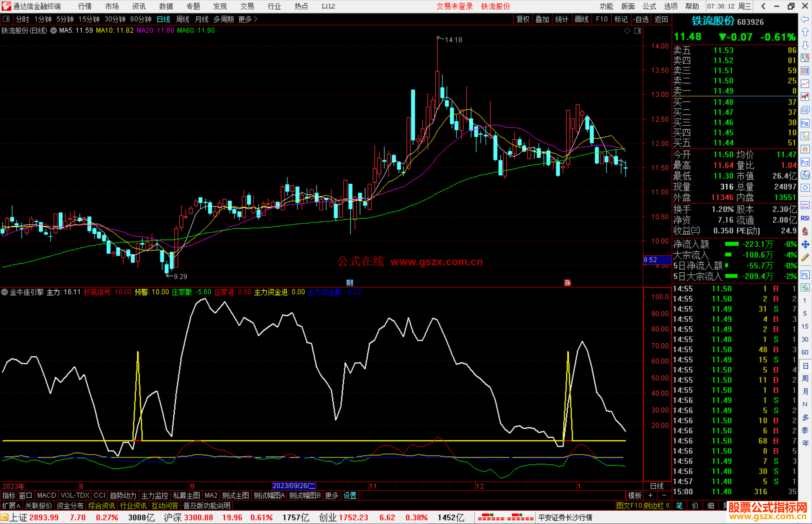This screenshot has width=812, height=524.
Task: Click the left arrow back sidebar icon
Action: point(805,19)
